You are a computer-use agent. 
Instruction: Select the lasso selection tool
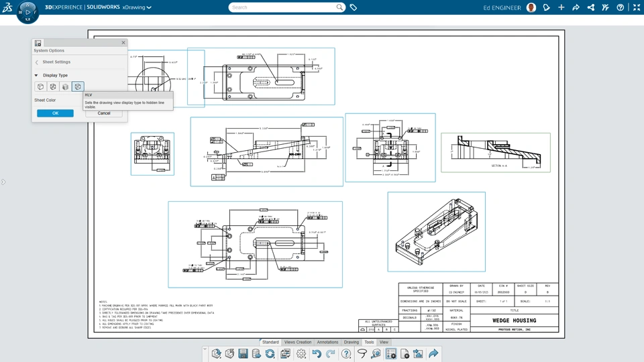(x=362, y=353)
